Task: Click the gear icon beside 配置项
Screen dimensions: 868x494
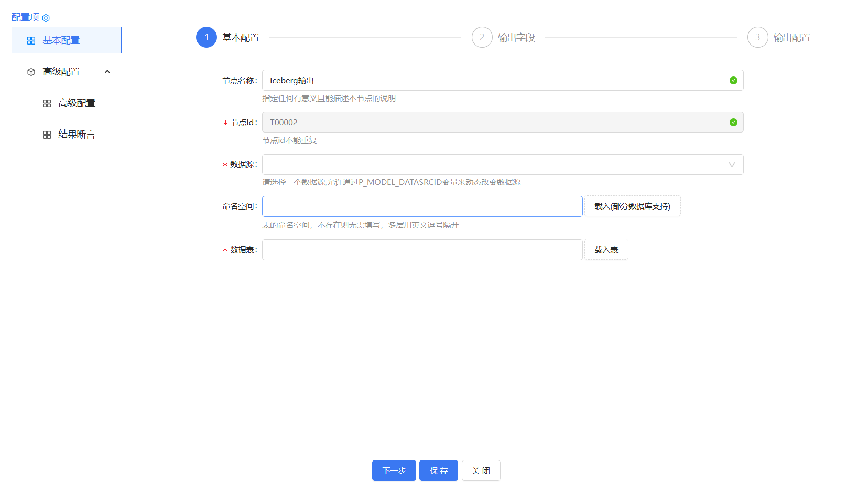Action: click(47, 17)
